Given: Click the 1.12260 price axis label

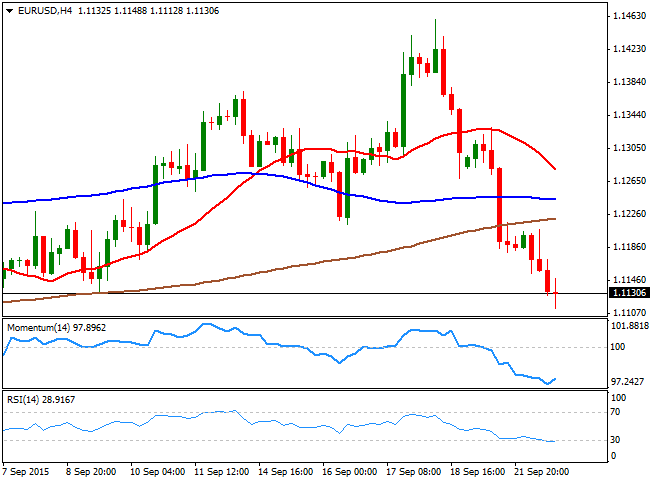Looking at the screenshot, I should point(629,214).
